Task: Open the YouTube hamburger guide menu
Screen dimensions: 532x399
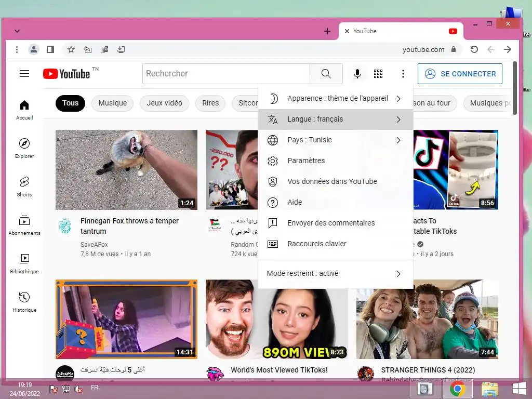Action: coord(24,74)
